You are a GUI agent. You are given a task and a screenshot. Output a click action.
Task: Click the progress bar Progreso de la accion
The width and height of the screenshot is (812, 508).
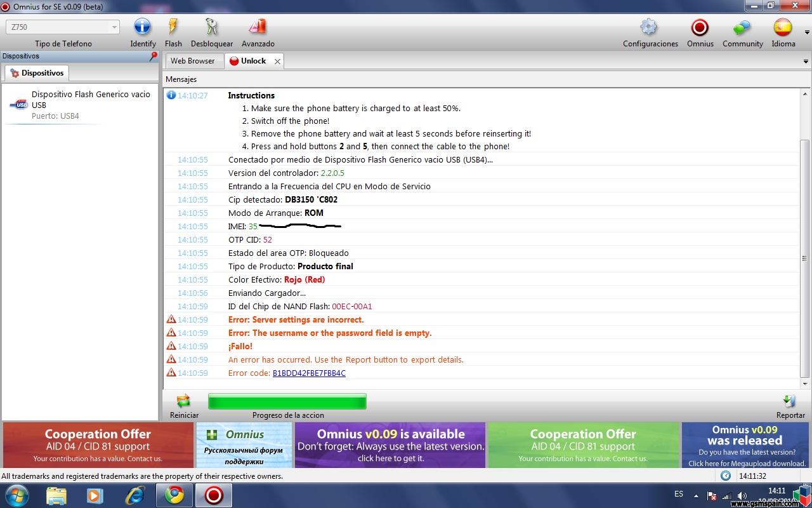(x=287, y=401)
